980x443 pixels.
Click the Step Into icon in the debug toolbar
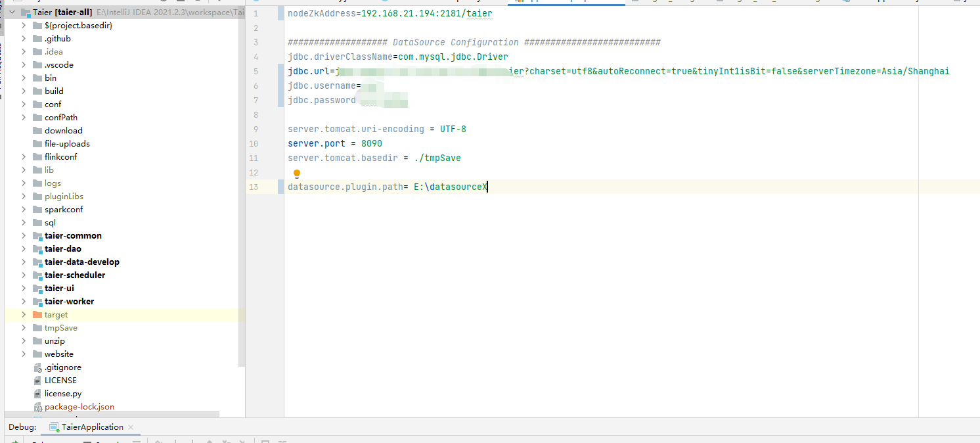(x=175, y=440)
